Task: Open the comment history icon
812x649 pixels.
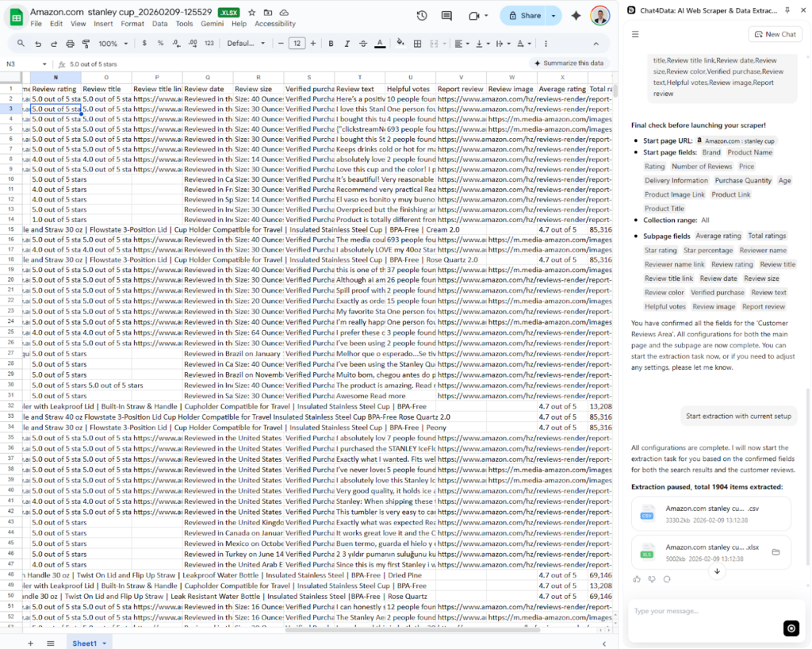Action: (x=446, y=15)
